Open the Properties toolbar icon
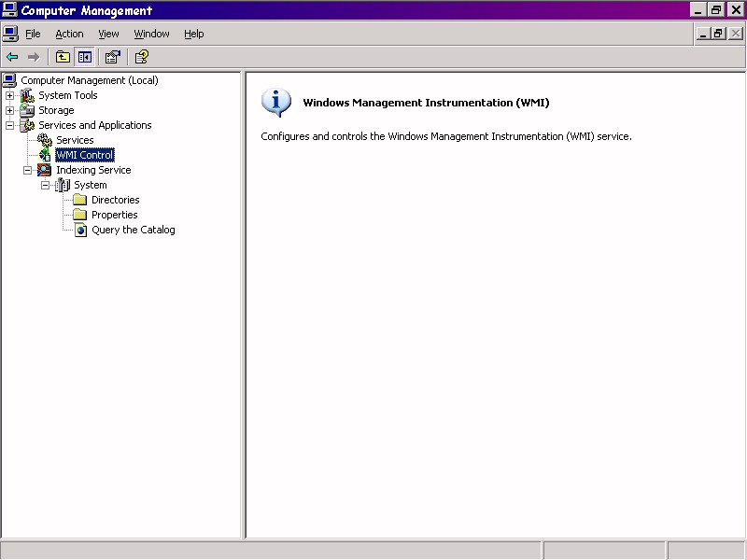The width and height of the screenshot is (747, 560). 113,57
